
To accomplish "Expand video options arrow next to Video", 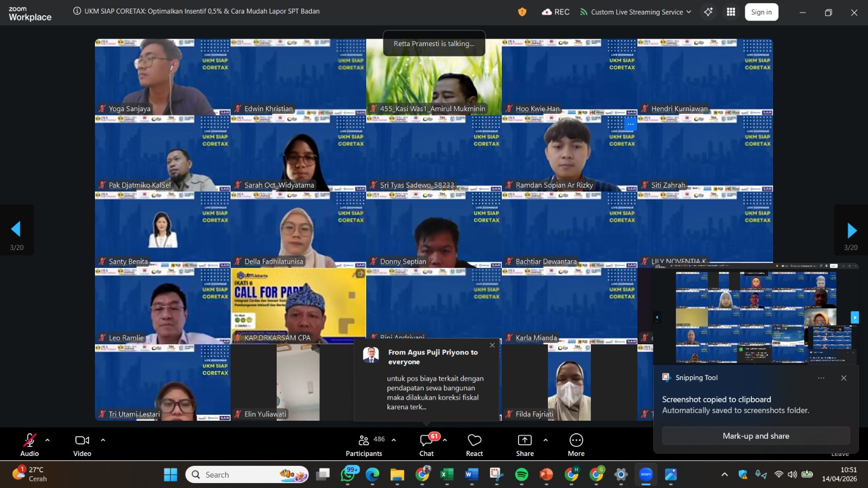I will click(x=103, y=440).
